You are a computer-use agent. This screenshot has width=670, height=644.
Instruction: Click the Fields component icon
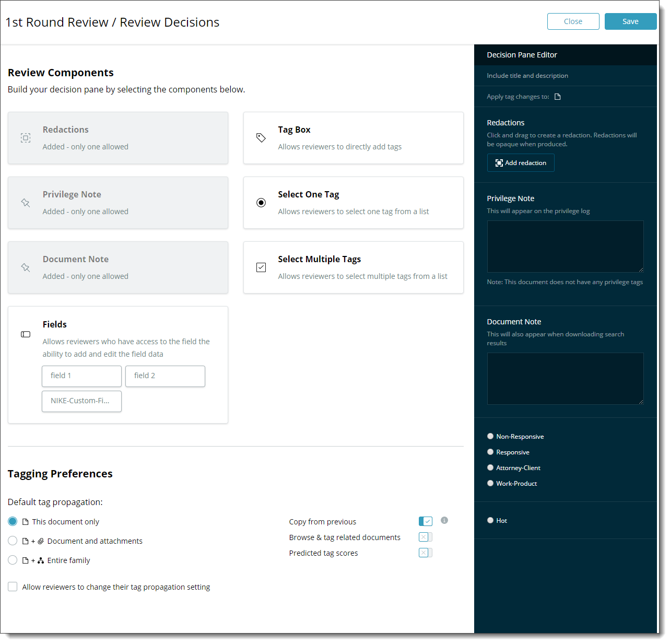coord(26,334)
